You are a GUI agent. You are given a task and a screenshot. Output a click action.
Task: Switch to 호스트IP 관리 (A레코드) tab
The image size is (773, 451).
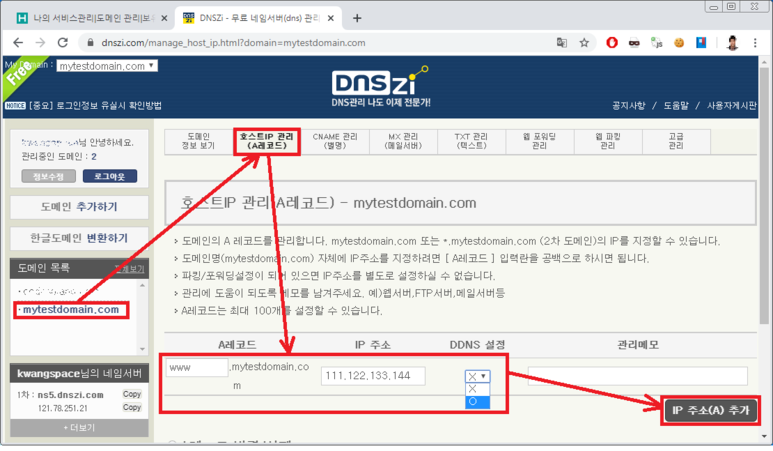pyautogui.click(x=267, y=141)
